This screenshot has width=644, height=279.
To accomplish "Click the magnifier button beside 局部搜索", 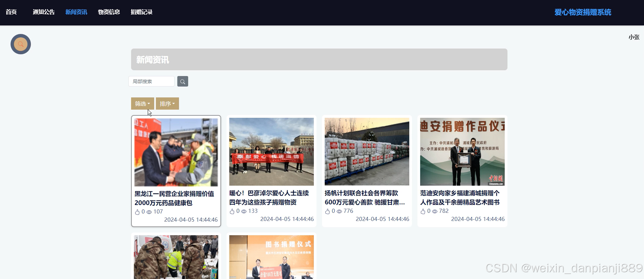I will [x=183, y=81].
